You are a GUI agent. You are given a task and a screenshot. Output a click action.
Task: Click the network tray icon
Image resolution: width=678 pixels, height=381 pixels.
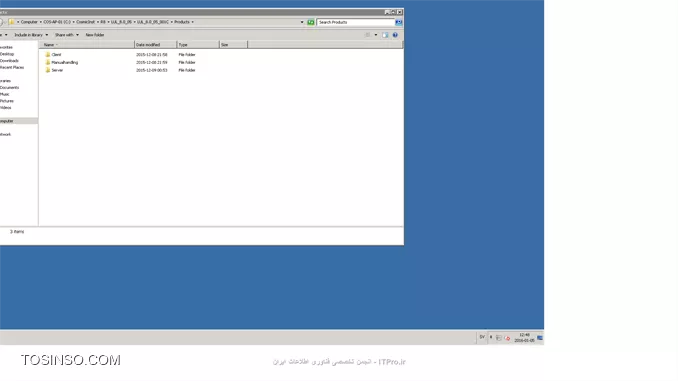pyautogui.click(x=499, y=338)
